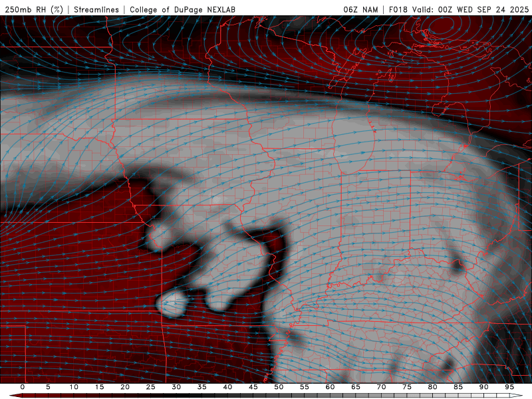Click the "F018" forecast hour text

point(398,9)
